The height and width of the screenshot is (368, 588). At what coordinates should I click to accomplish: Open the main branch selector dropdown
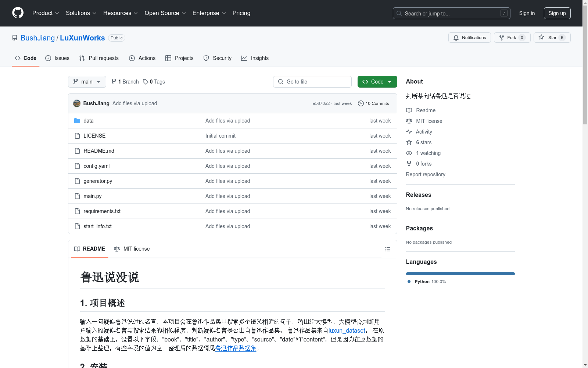click(87, 82)
